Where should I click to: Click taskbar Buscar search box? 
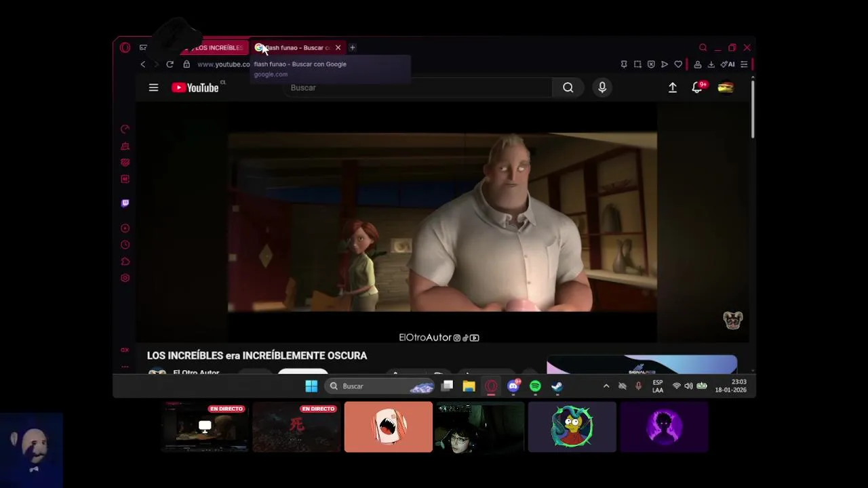point(380,386)
